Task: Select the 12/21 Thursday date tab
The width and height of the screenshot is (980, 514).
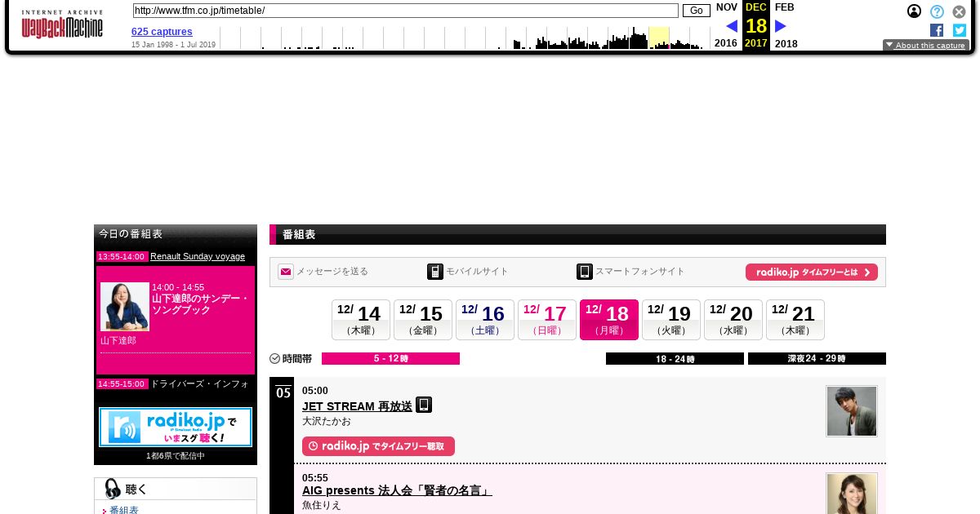Action: [795, 320]
